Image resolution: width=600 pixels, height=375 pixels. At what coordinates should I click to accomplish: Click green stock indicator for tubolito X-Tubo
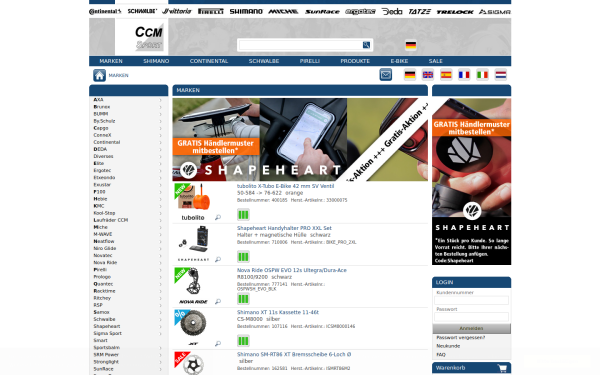pos(243,215)
